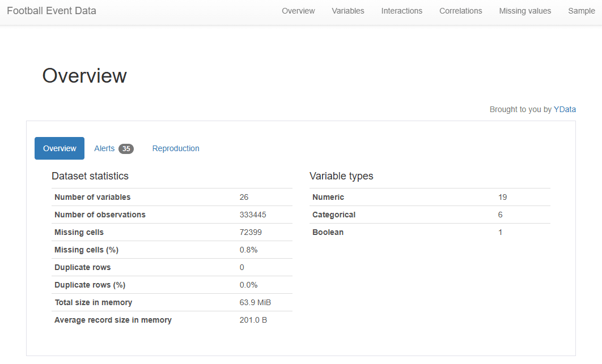Viewport: 602px width, 364px height.
Task: Select the active Overview tab
Action: pos(59,148)
